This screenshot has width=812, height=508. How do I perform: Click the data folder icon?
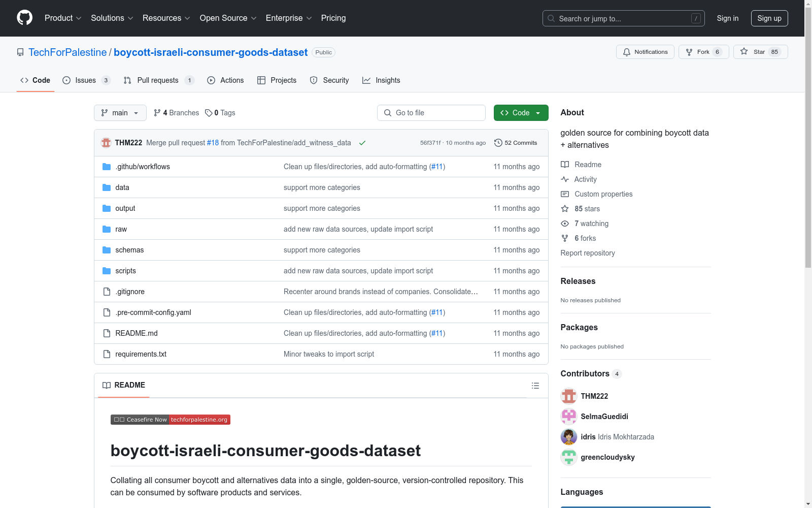click(x=107, y=187)
